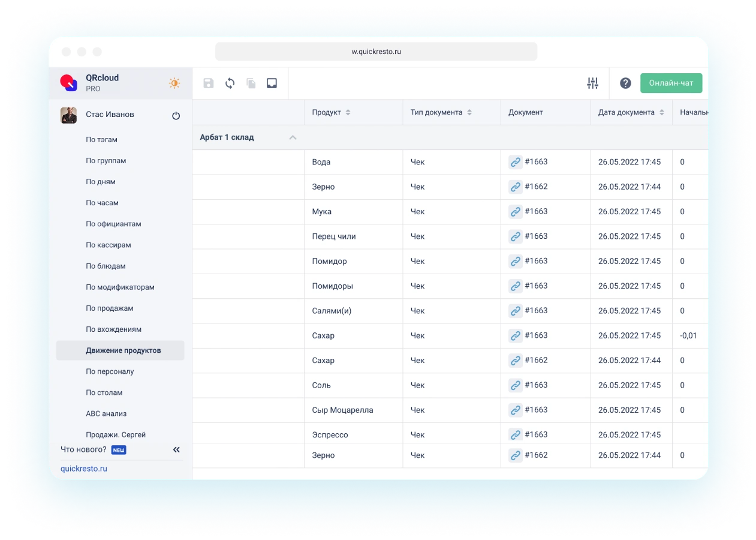756x540 pixels.
Task: Open link icon for Вода document #1663
Action: point(515,162)
